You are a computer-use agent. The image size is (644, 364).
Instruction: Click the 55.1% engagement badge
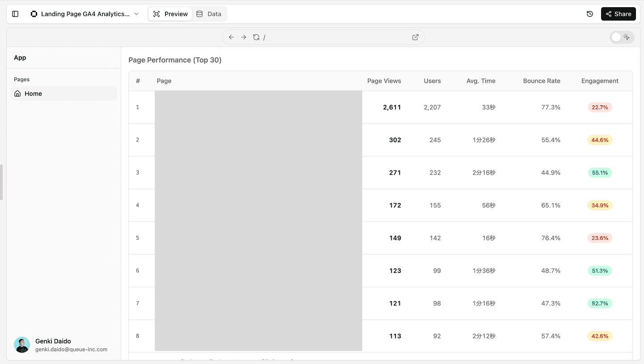(600, 172)
